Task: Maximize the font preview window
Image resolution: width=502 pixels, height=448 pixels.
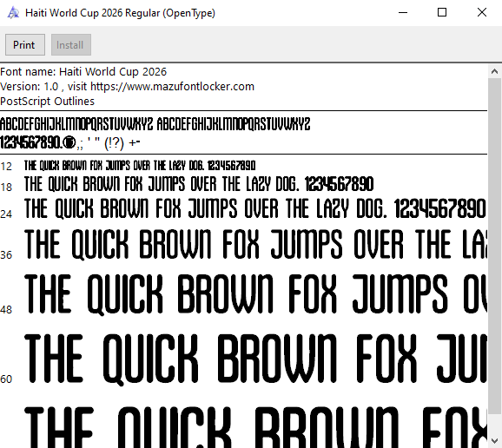Action: pos(442,13)
